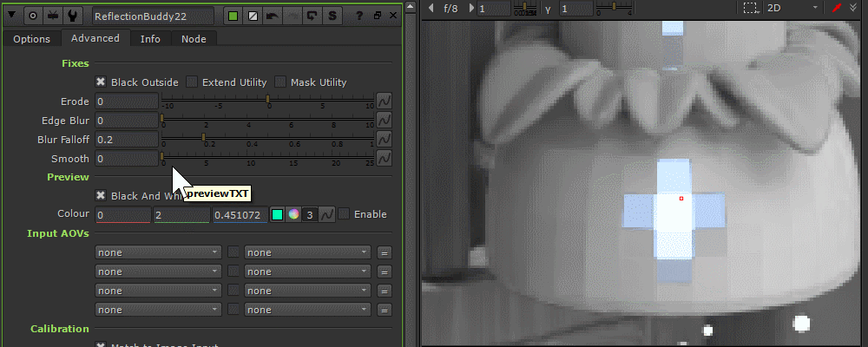
Task: Click properties panel scrollbar up arrow
Action: (x=410, y=7)
